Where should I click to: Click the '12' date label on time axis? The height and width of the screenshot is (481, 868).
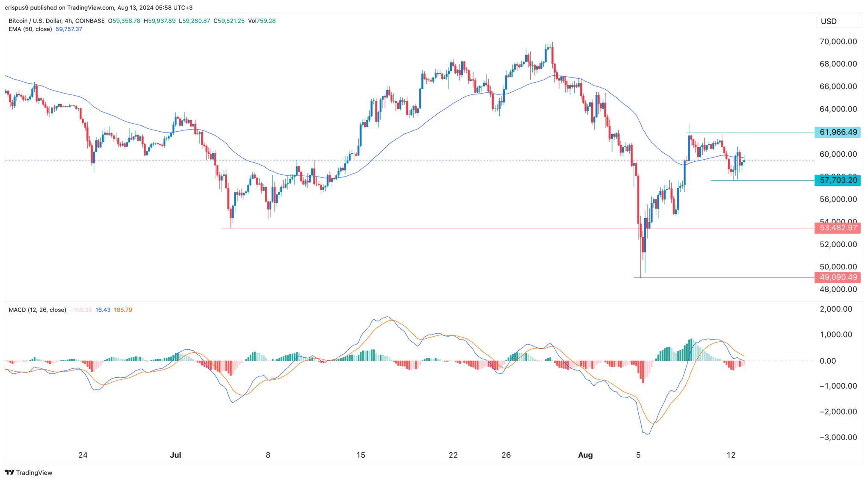coord(731,455)
